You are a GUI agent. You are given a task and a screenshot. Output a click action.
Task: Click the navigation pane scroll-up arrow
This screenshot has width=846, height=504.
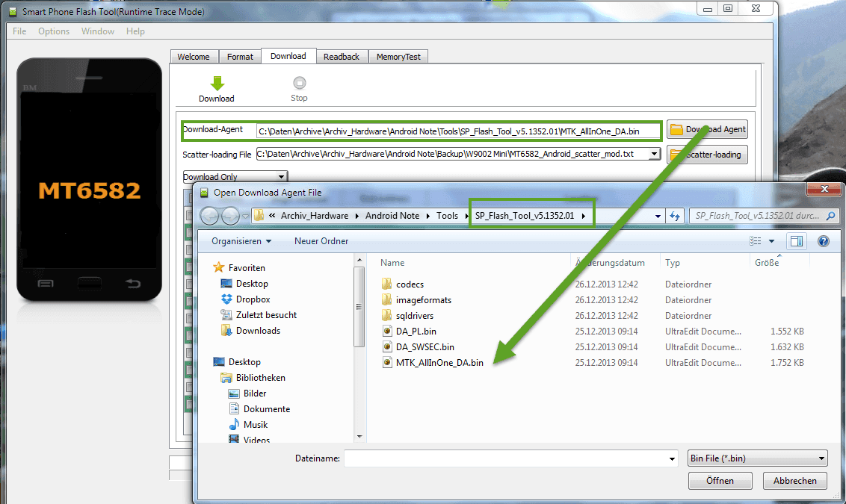click(x=359, y=261)
